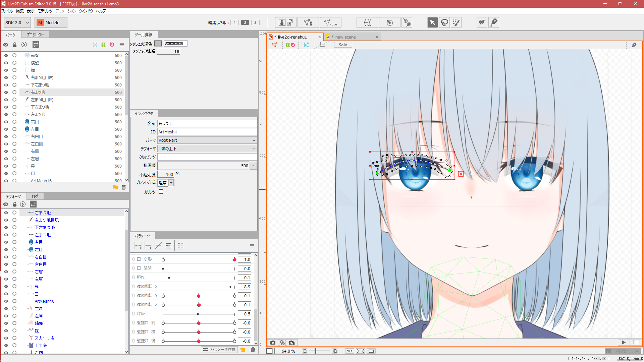The height and width of the screenshot is (362, 644).
Task: Click the transform/move tool icon
Action: (x=431, y=22)
